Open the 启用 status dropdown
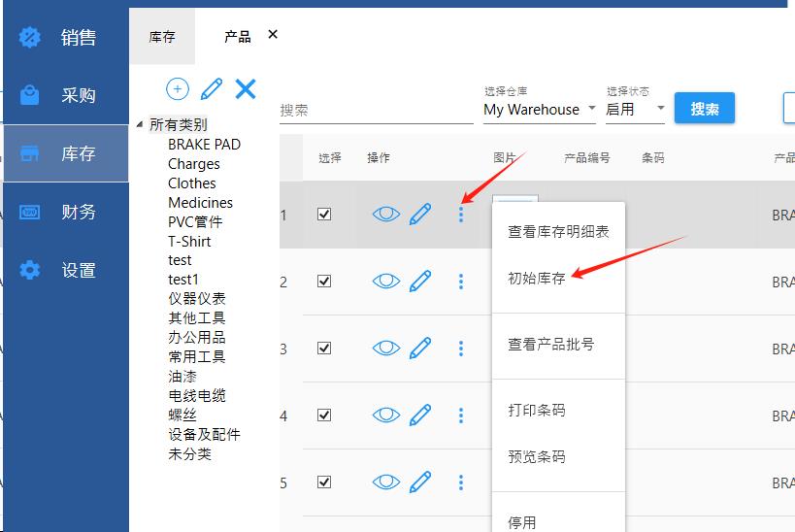The image size is (795, 532). [x=635, y=110]
